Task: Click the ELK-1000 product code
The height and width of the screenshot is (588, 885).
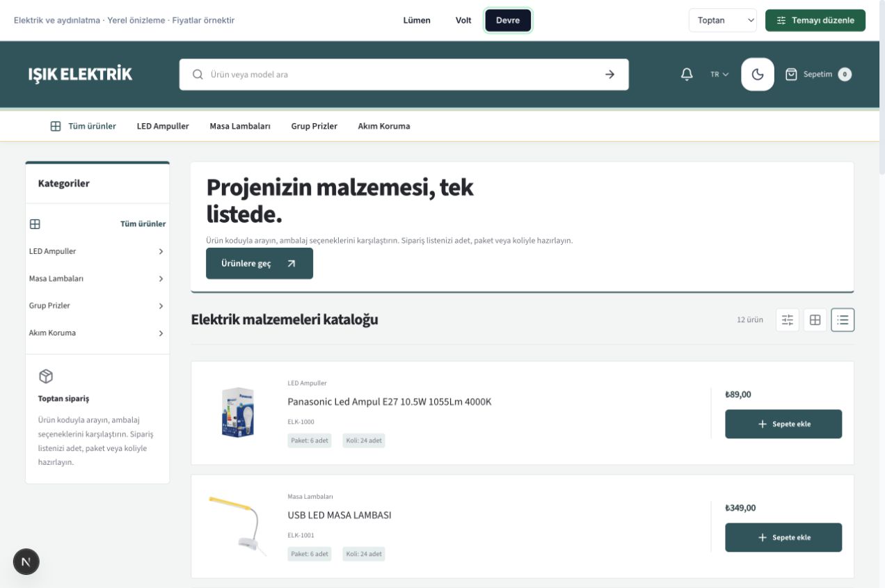Action: point(301,422)
